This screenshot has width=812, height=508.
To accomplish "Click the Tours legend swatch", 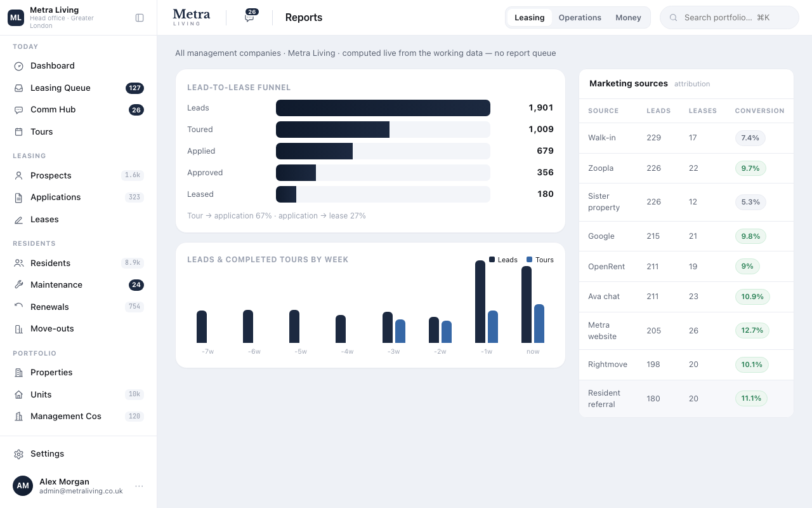I will pyautogui.click(x=529, y=260).
